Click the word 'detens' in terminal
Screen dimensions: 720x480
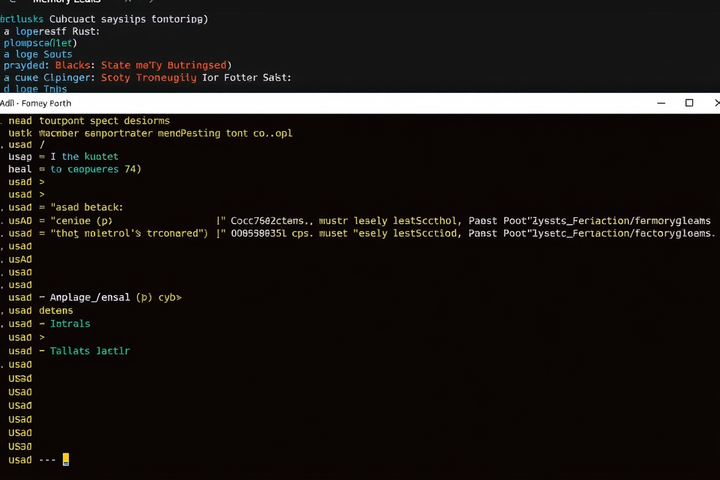[56, 311]
